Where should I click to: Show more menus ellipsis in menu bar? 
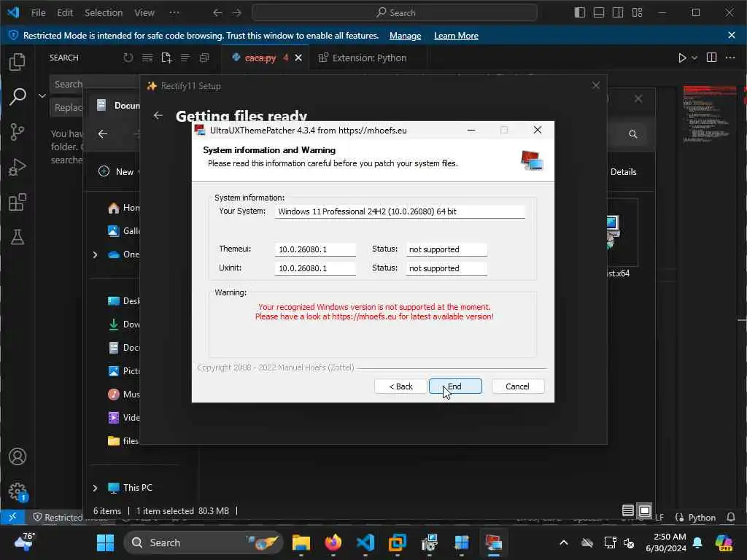click(174, 12)
